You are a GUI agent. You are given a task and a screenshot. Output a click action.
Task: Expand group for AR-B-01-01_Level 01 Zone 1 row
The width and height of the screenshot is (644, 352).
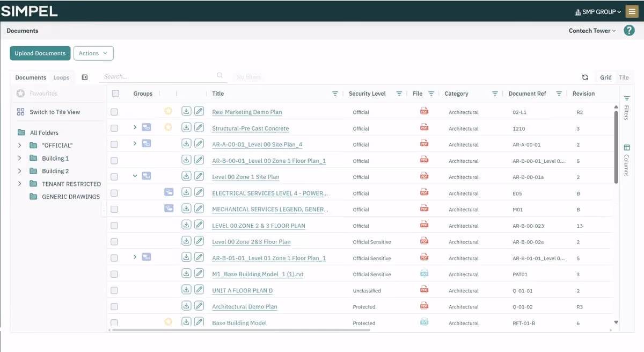[x=135, y=257]
